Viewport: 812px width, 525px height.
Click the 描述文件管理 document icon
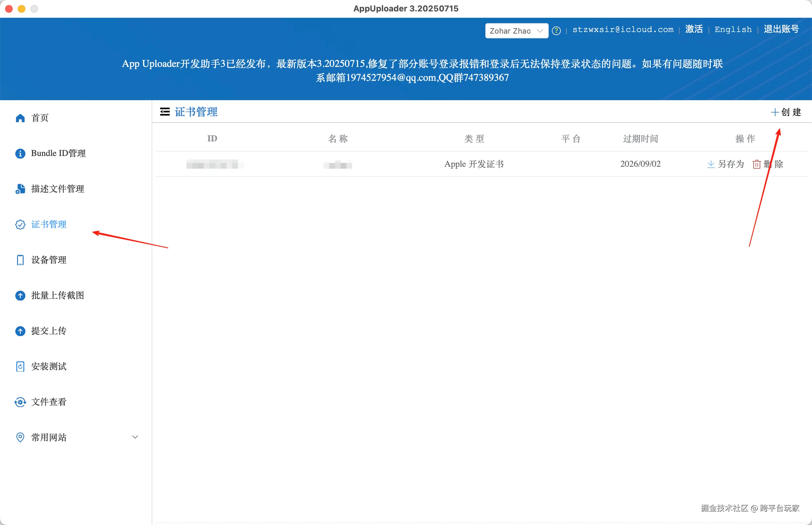click(x=20, y=189)
